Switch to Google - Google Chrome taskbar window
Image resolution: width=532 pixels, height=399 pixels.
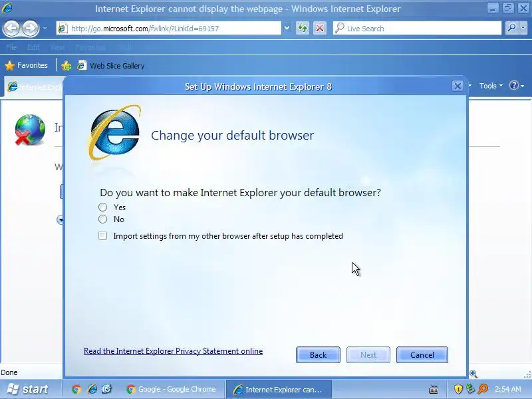[x=173, y=389]
